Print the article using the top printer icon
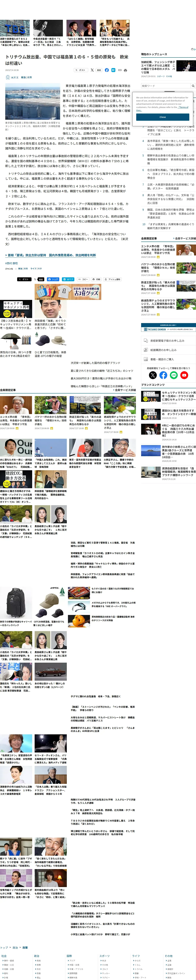Image resolution: width=196 pixels, height=980 pixels. pos(126,70)
